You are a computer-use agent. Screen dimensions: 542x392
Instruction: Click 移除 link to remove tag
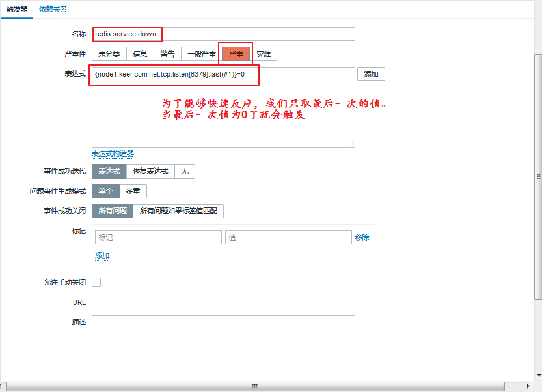pyautogui.click(x=362, y=237)
